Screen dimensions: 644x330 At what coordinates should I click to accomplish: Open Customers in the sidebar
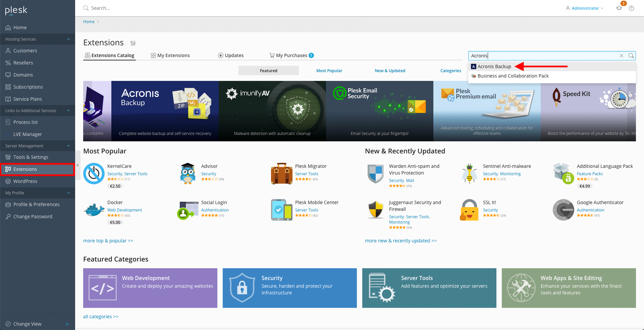pos(38,51)
